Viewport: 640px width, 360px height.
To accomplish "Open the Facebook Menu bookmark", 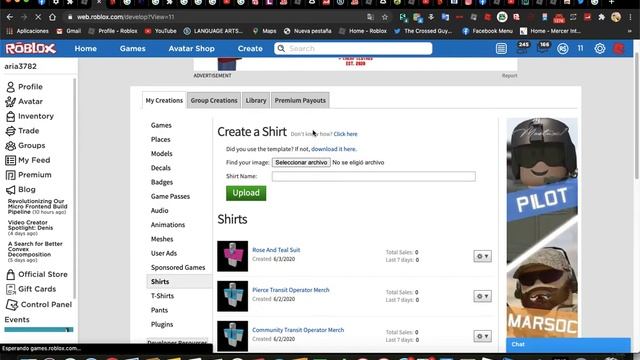I will 487,31.
